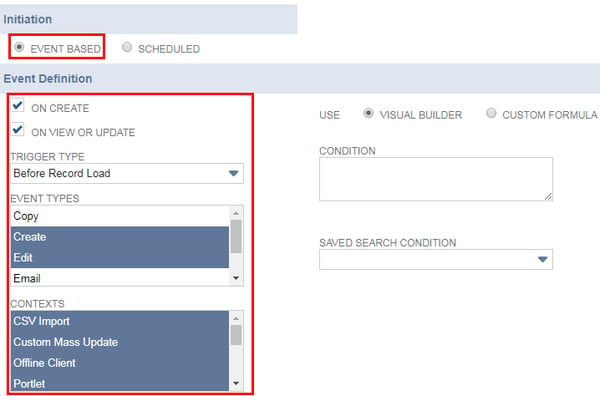The image size is (600, 396).
Task: Select the Event Based radio button
Action: tap(19, 47)
